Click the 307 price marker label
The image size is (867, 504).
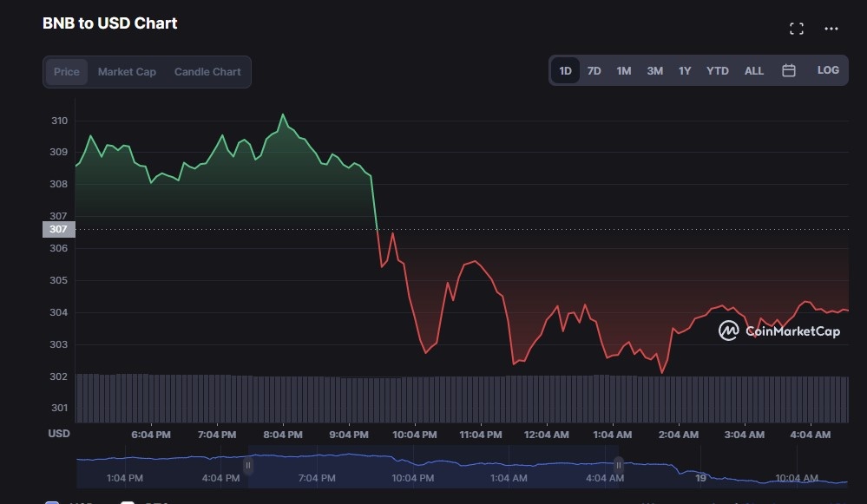pyautogui.click(x=58, y=230)
